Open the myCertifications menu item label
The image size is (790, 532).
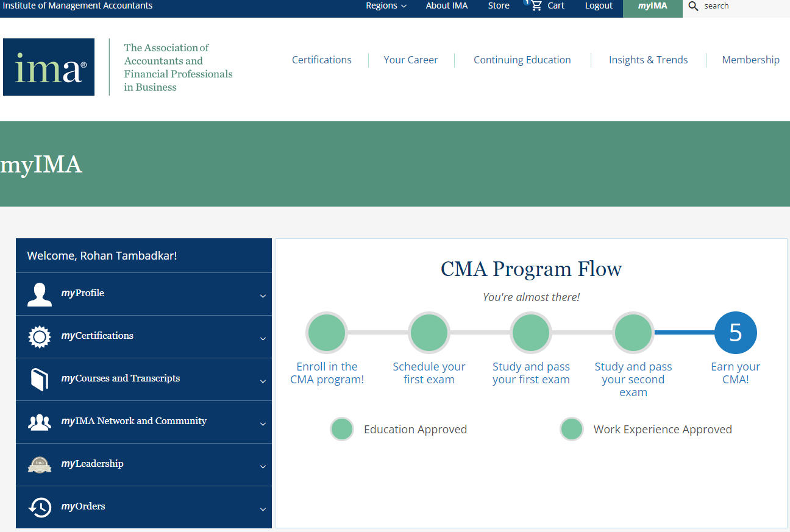[98, 336]
